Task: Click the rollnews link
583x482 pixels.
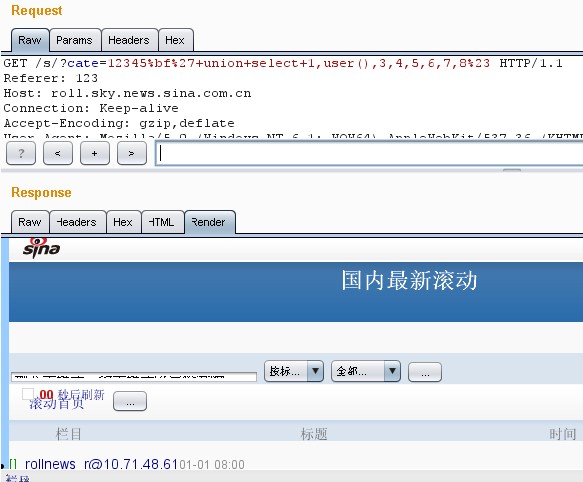Action: pyautogui.click(x=50, y=464)
